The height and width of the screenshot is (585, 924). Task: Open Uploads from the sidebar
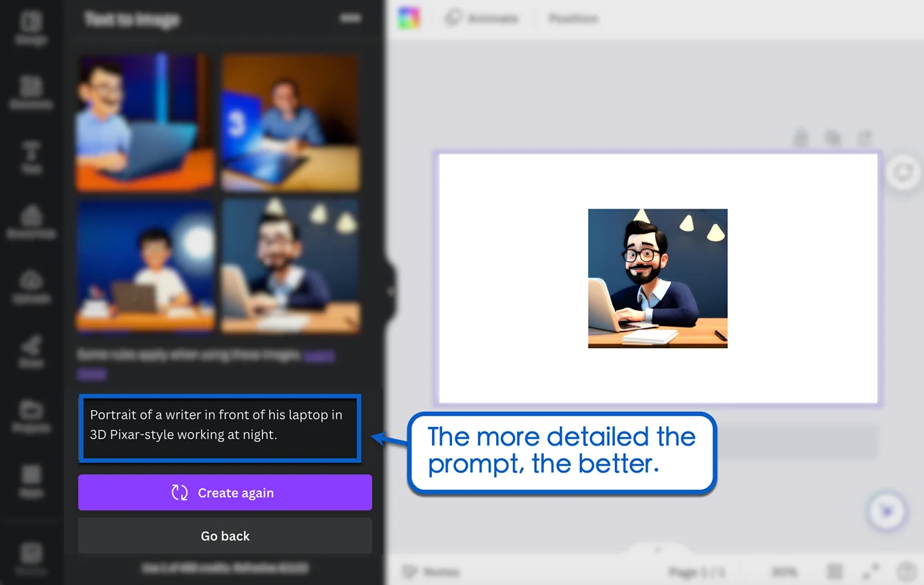click(x=31, y=286)
